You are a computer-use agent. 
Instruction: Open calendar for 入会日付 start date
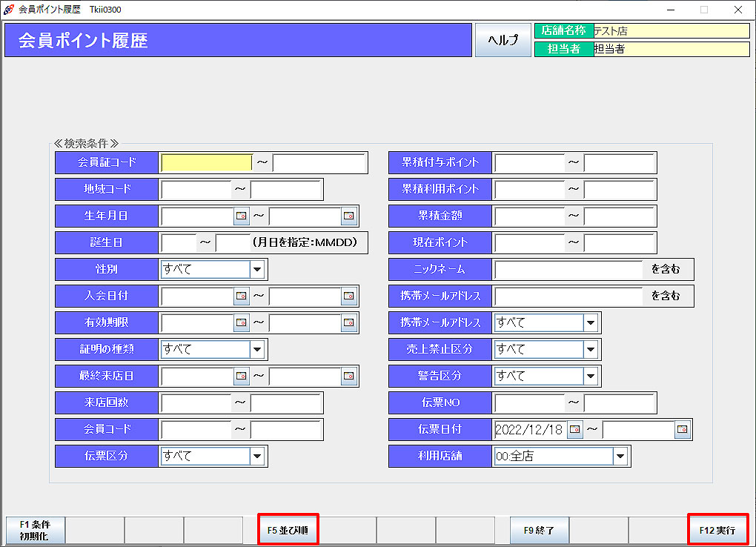coord(242,296)
